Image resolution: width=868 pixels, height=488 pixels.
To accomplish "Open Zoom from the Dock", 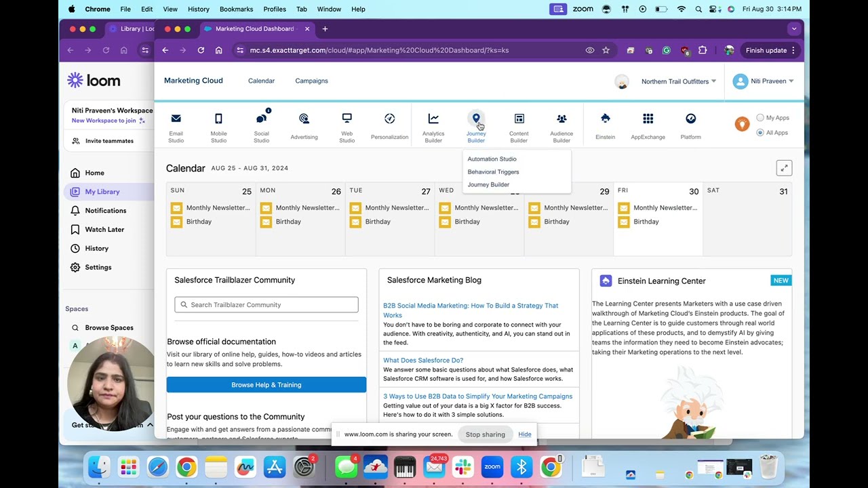I will click(492, 467).
